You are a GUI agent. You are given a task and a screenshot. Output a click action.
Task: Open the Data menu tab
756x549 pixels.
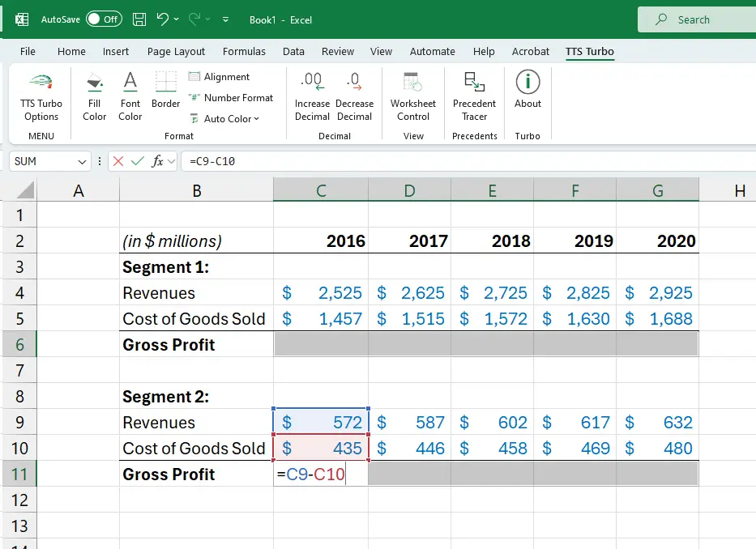tap(293, 51)
